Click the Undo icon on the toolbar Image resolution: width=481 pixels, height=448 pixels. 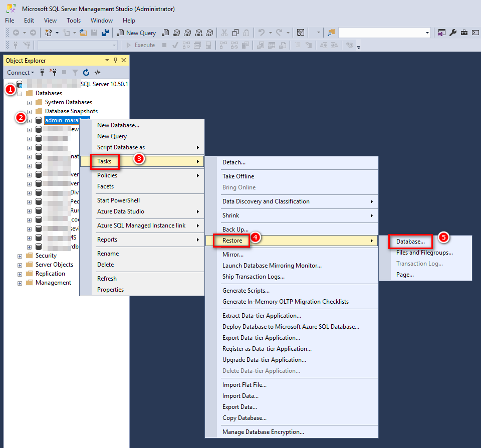(261, 32)
